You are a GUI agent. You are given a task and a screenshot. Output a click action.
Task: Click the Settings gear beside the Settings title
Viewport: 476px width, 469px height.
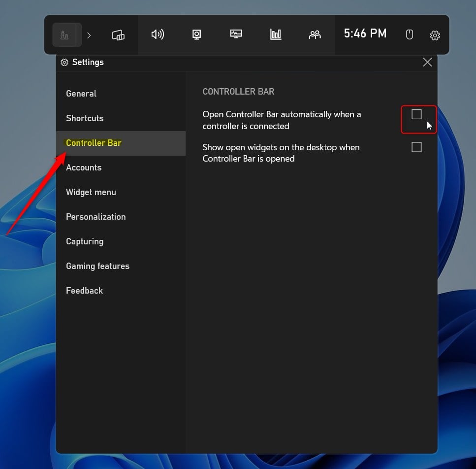point(64,62)
